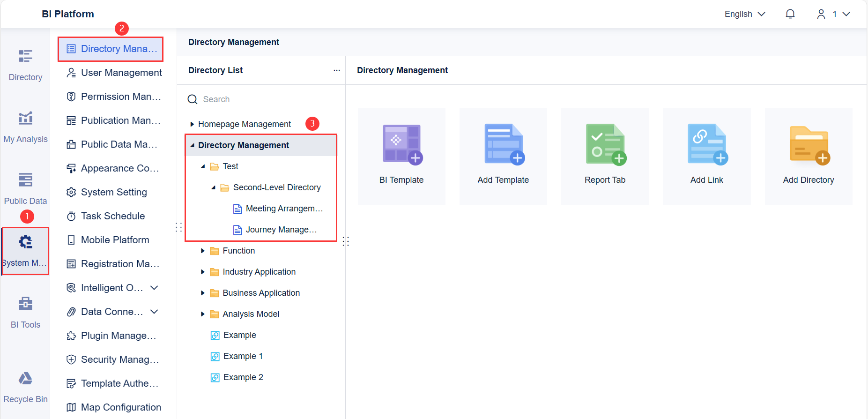Click the Add Template card icon
This screenshot has width=868, height=419.
(504, 144)
